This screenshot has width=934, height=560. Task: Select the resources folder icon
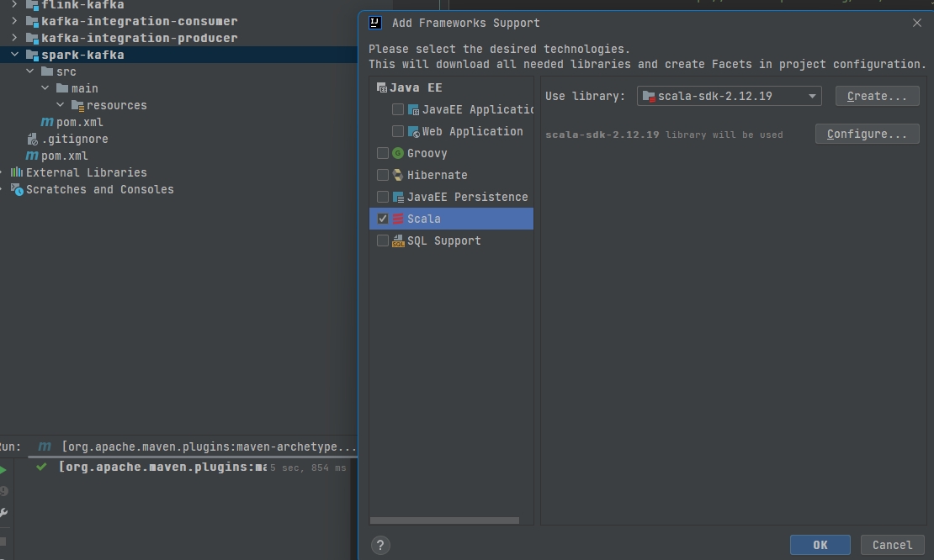point(77,105)
